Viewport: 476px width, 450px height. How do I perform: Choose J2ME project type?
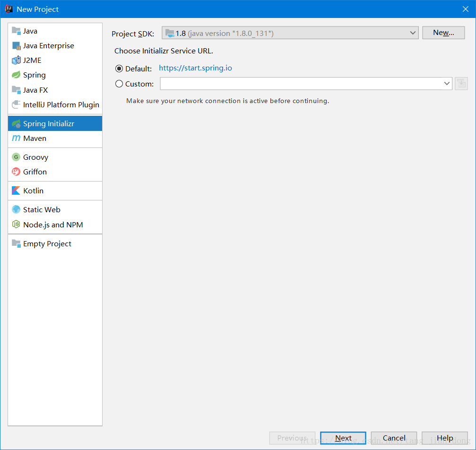tap(55, 60)
